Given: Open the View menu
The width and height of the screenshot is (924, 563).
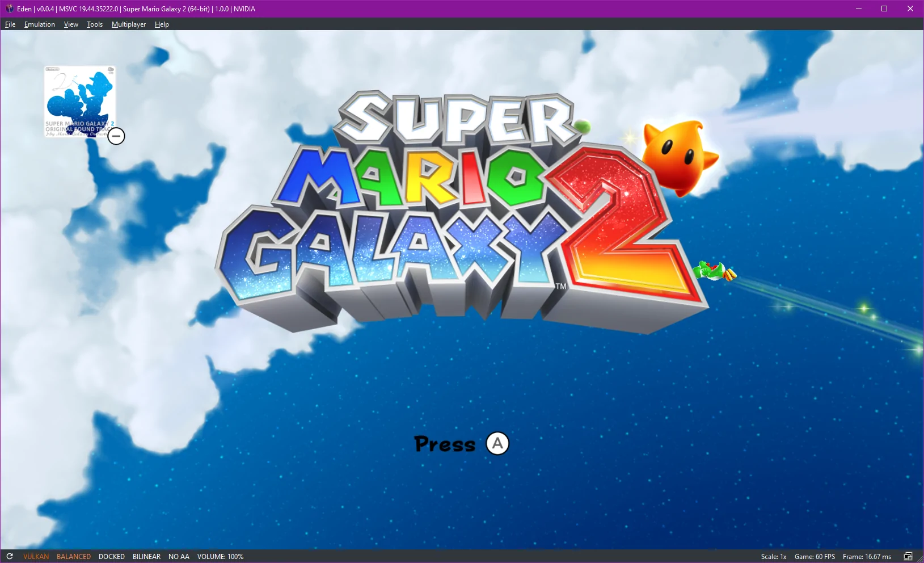Looking at the screenshot, I should click(x=71, y=24).
